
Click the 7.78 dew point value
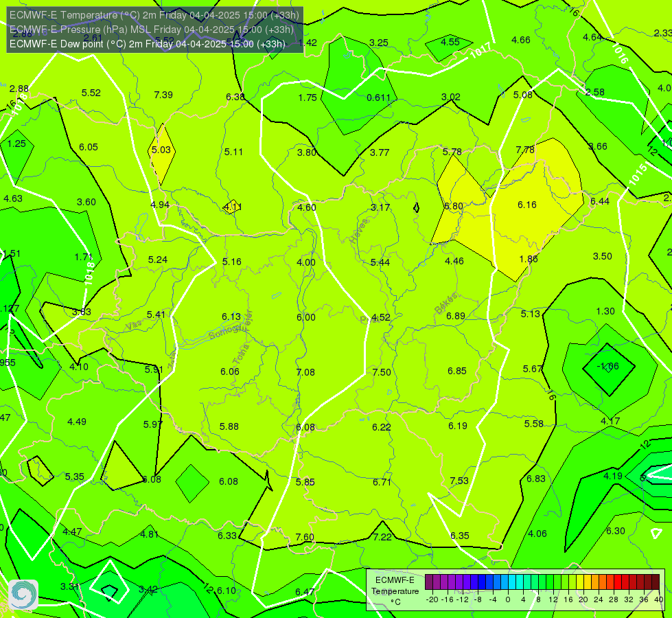(525, 150)
